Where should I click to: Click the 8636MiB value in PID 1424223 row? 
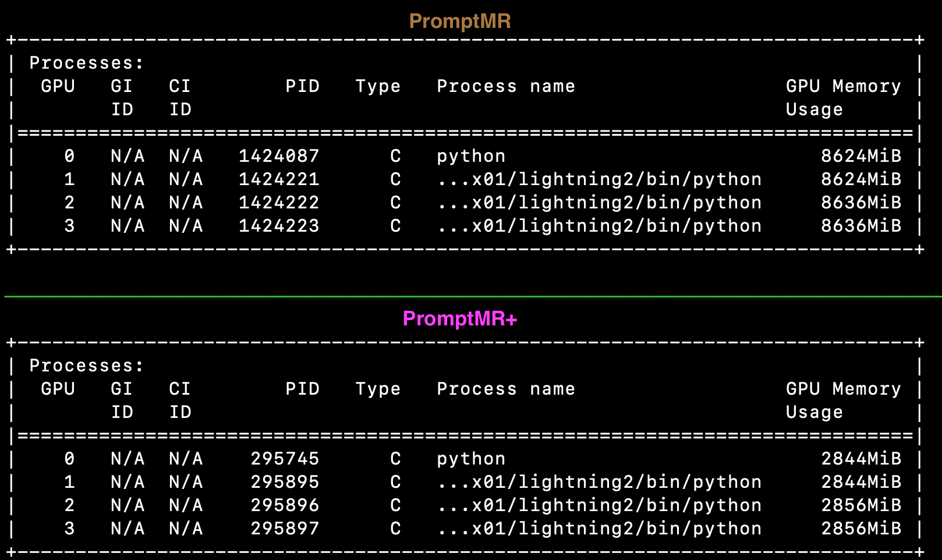[861, 226]
